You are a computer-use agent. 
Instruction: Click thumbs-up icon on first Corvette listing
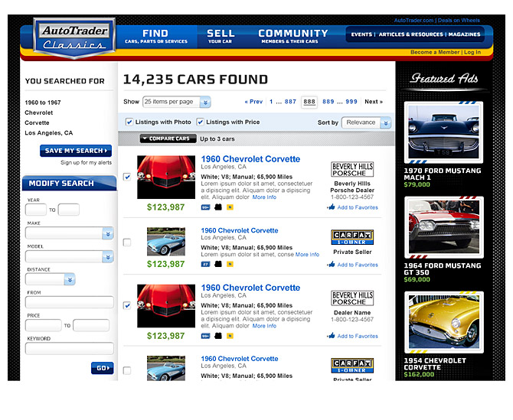(331, 207)
